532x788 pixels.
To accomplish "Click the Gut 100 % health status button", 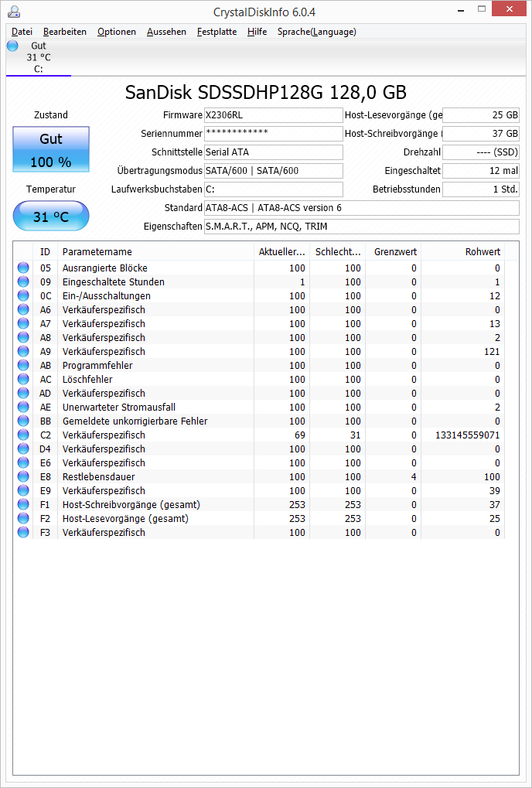I will (51, 149).
